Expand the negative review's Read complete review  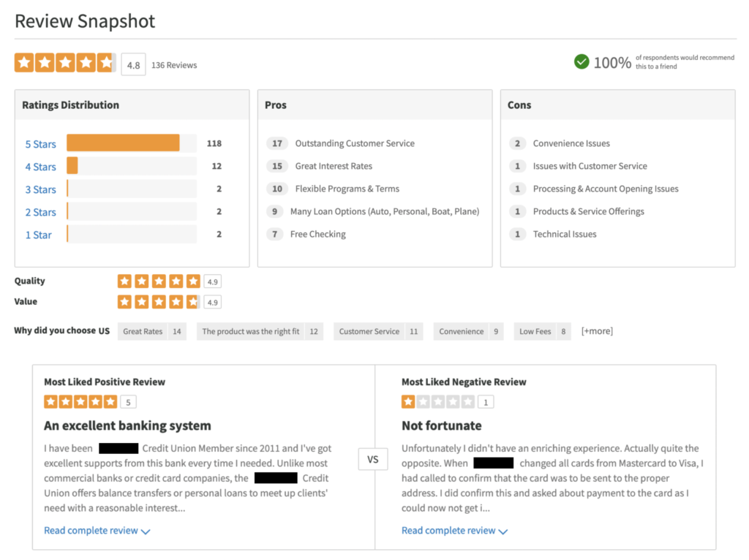[454, 531]
